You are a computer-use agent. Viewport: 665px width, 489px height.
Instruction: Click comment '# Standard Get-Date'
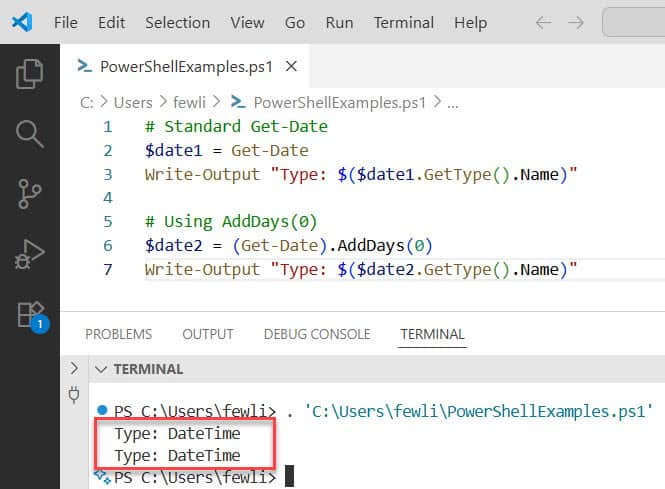pos(236,126)
